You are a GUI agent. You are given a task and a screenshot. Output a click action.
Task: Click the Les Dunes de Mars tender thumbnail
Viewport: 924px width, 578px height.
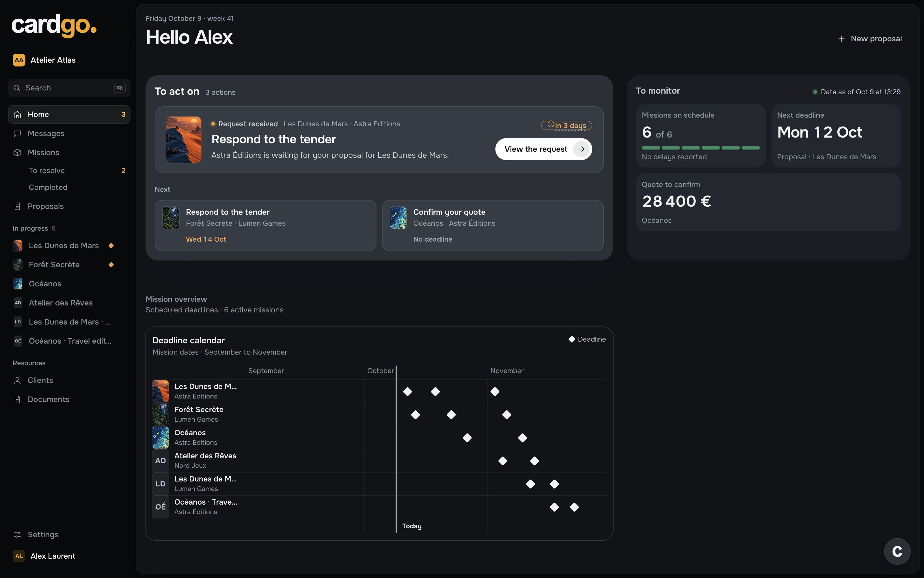184,140
